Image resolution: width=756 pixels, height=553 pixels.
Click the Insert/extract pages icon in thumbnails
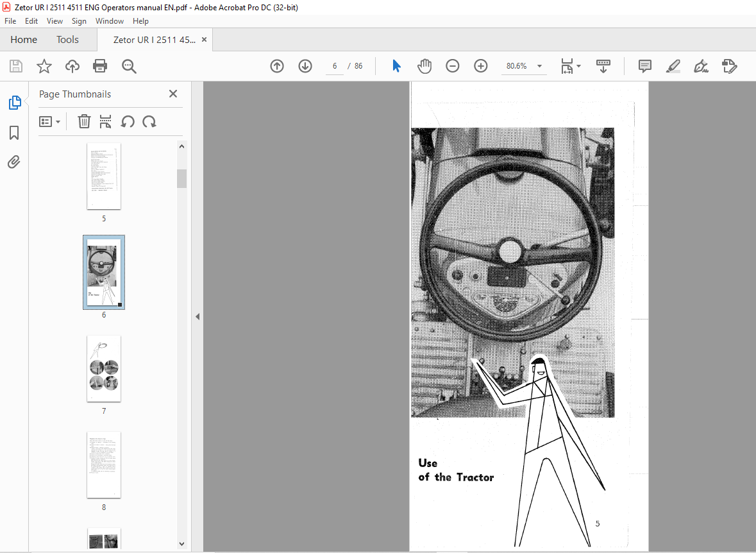(x=106, y=122)
